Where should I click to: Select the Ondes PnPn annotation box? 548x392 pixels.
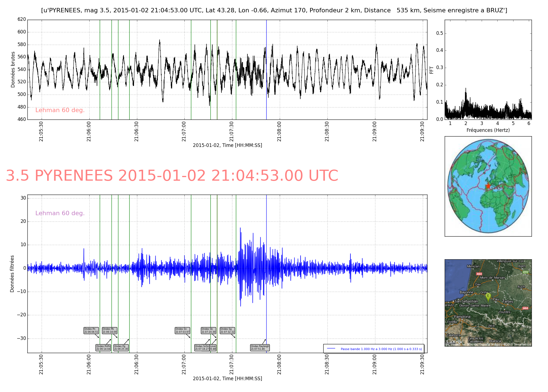103,348
